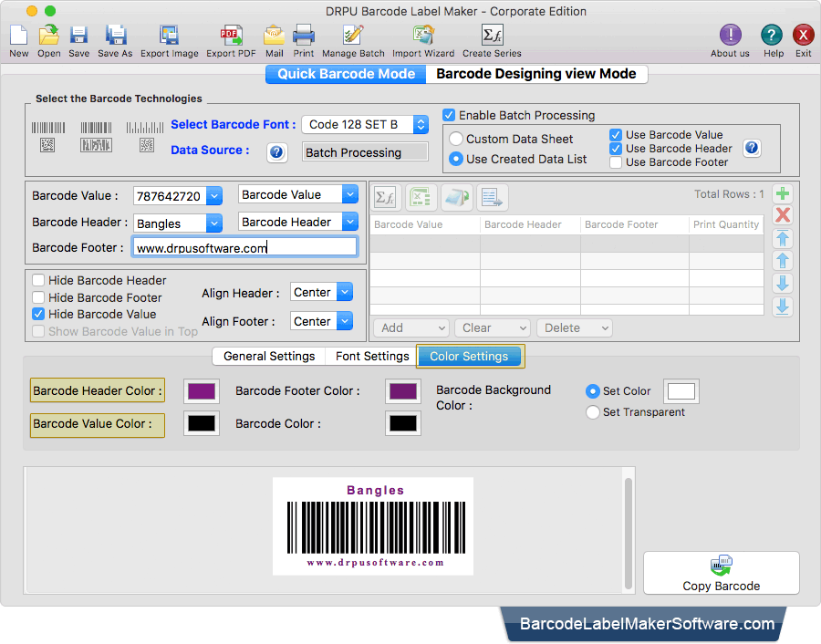Switch to Quick Barcode Mode tab

point(346,74)
